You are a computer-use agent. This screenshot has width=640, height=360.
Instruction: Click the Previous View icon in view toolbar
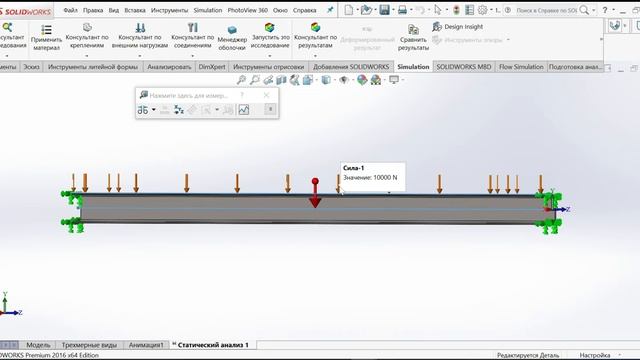tap(268, 80)
